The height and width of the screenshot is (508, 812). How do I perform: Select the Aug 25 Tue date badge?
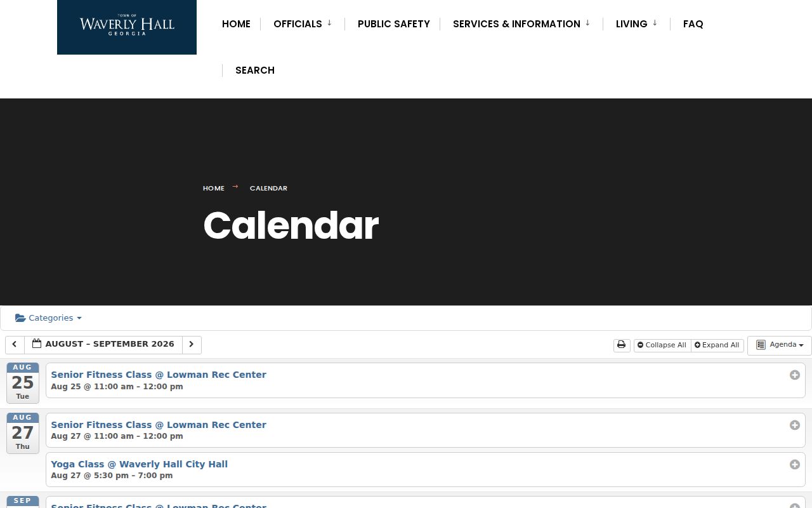tap(23, 383)
